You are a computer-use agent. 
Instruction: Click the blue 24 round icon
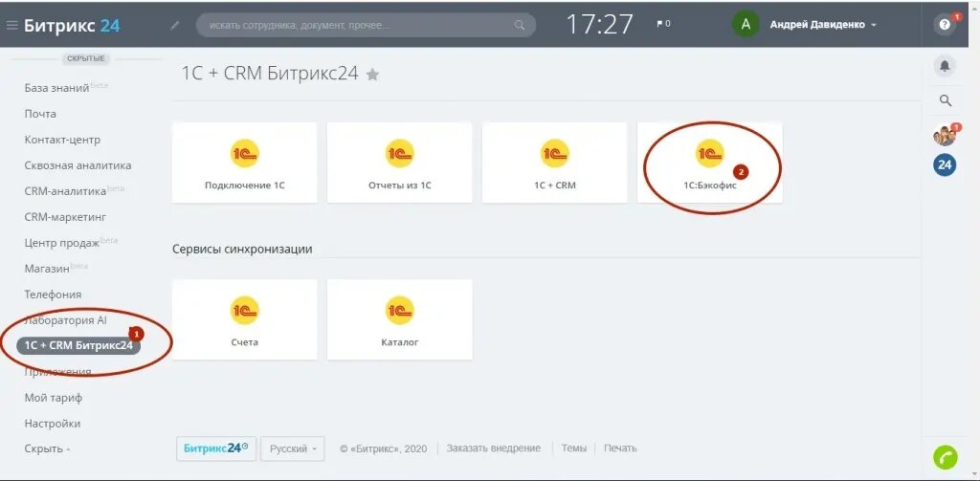tap(945, 164)
